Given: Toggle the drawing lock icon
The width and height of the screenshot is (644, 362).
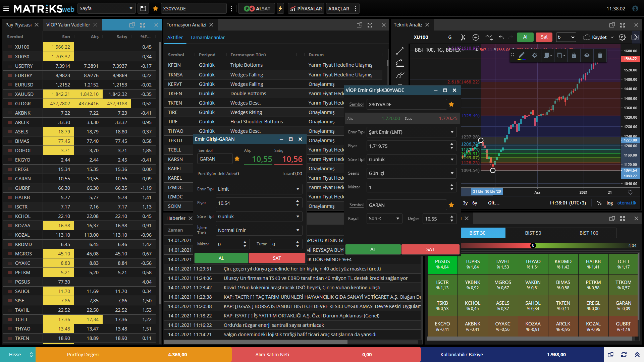Looking at the screenshot, I should click(574, 55).
